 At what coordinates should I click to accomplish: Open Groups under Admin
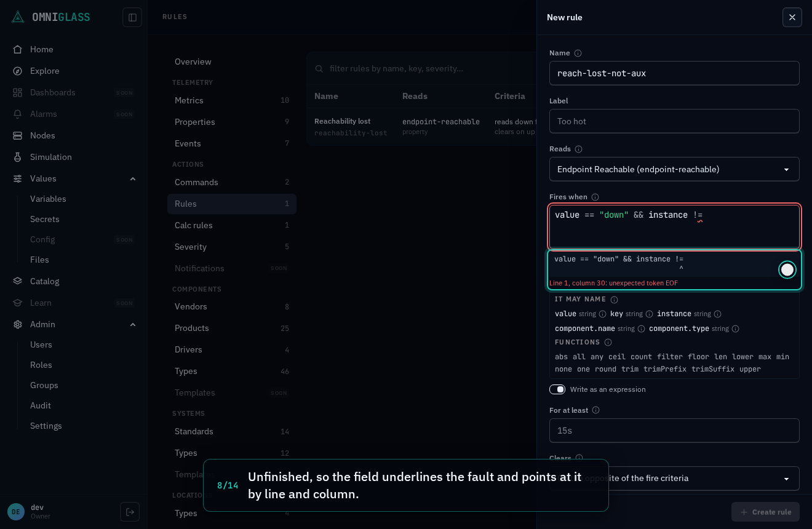point(44,385)
